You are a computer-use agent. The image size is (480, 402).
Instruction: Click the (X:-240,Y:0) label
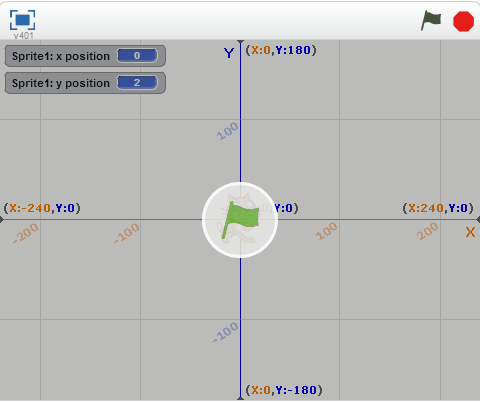42,208
